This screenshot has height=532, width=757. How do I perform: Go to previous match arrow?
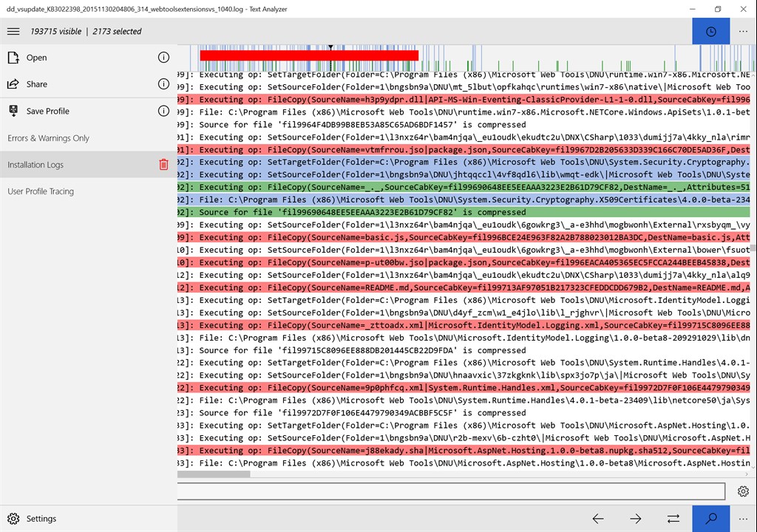point(598,519)
